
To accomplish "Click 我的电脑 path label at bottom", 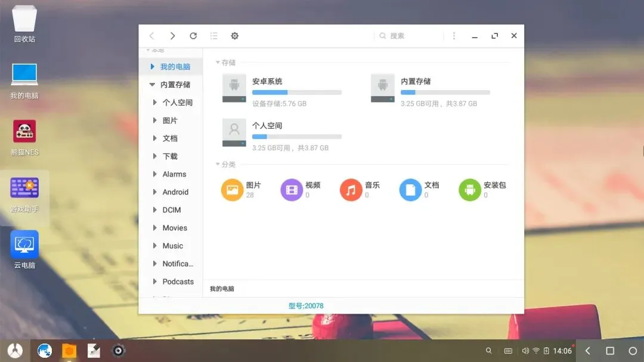I will (x=222, y=289).
